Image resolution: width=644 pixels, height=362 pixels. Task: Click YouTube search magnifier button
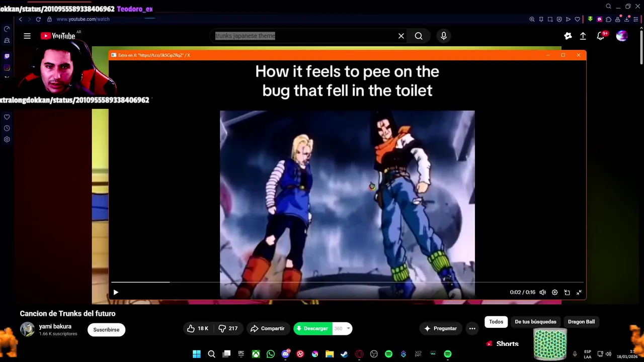pos(419,36)
